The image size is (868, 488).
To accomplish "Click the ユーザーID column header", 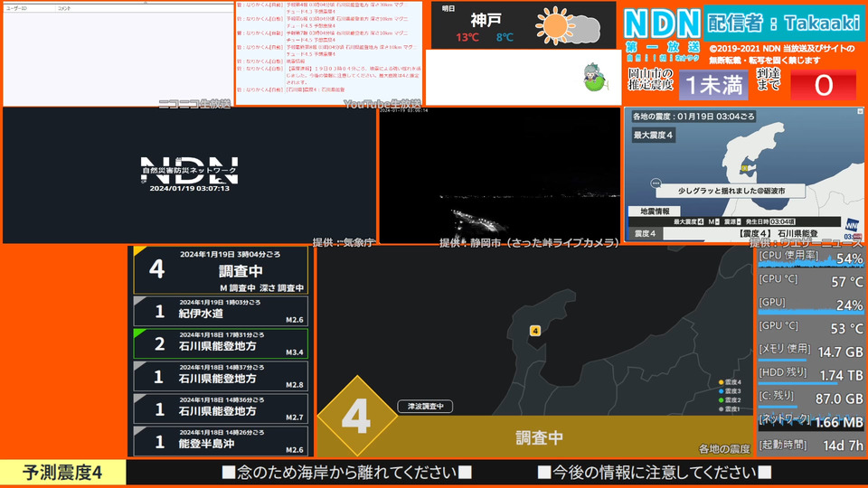I will point(16,8).
